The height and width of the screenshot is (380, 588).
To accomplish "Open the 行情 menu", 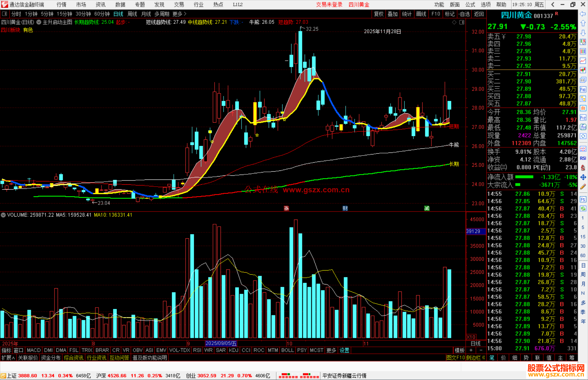I will click(61, 5).
